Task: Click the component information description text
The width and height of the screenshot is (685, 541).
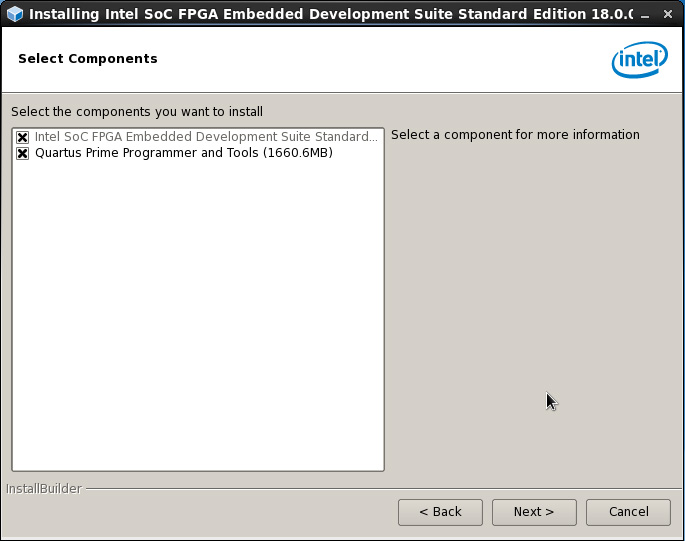Action: coord(515,135)
